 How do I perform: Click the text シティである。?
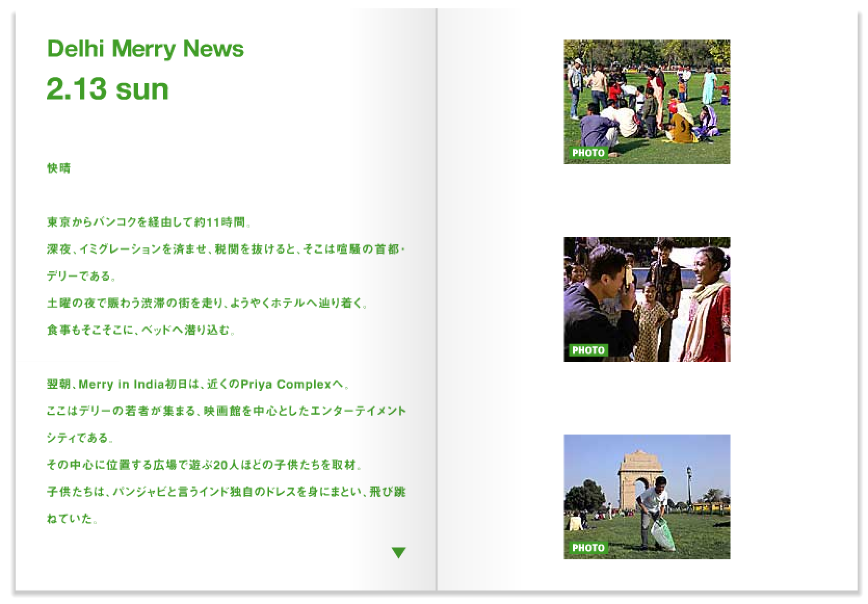point(81,438)
